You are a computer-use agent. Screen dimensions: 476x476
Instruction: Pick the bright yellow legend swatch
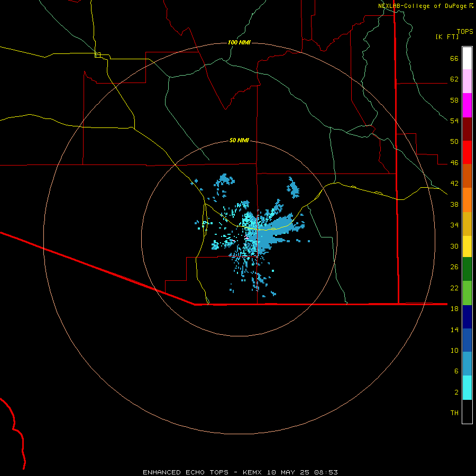pos(467,246)
